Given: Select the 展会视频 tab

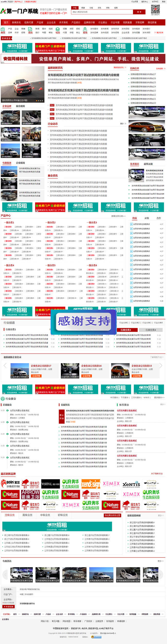Looking at the screenshot, I should [x=20, y=106].
